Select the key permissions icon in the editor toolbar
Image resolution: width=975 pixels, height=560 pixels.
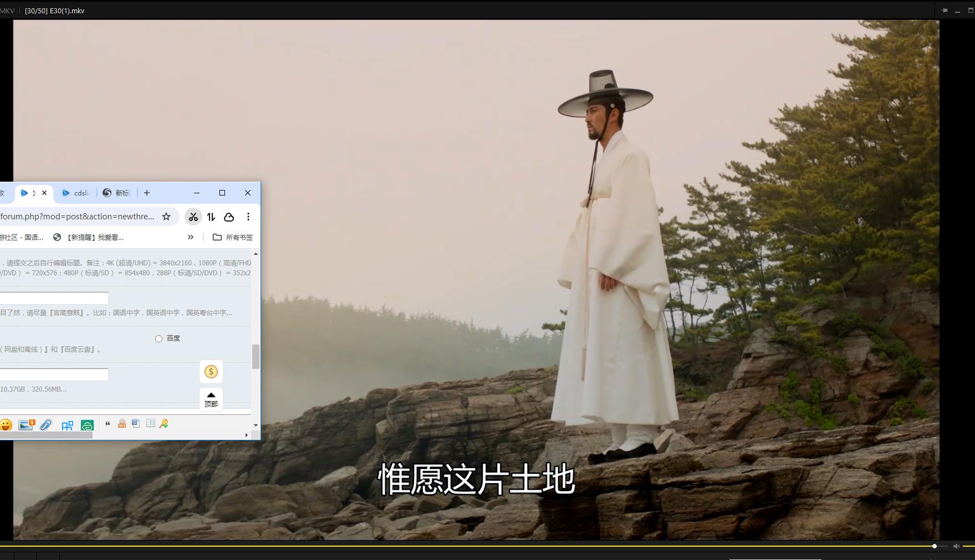coord(164,424)
